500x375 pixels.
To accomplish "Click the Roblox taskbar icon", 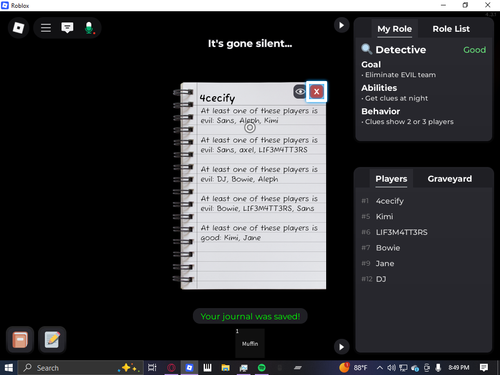I will coord(189,368).
